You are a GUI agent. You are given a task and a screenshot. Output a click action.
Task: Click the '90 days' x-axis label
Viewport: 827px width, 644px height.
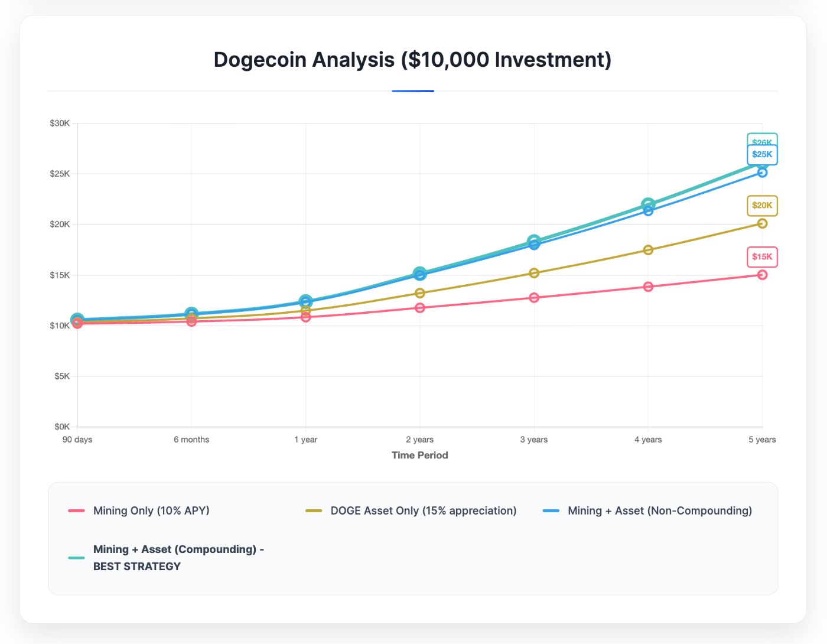click(x=77, y=440)
